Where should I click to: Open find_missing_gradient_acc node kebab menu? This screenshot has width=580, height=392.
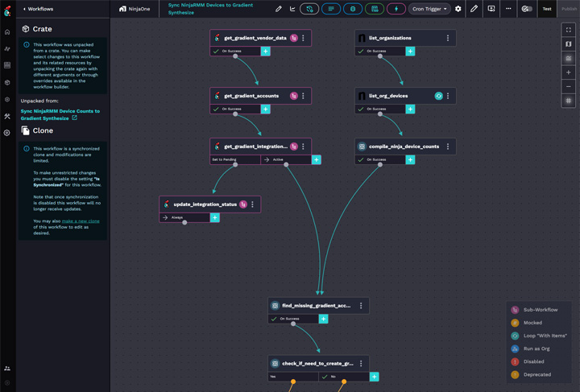(x=361, y=306)
